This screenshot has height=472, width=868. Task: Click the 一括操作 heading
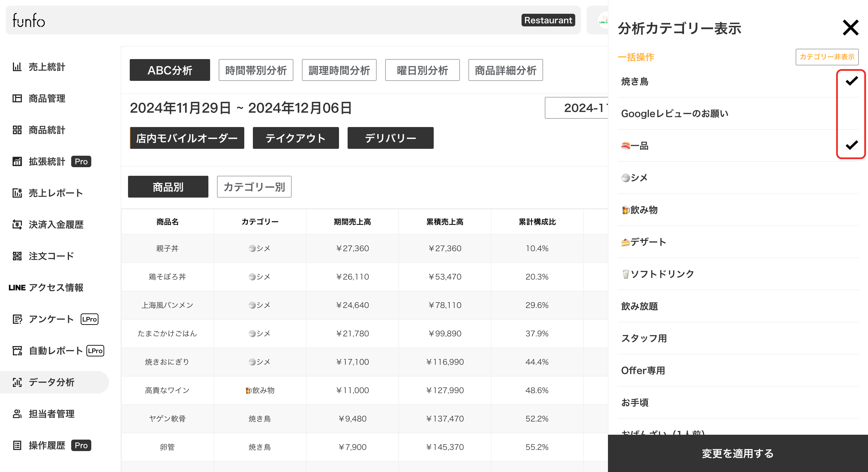[636, 57]
